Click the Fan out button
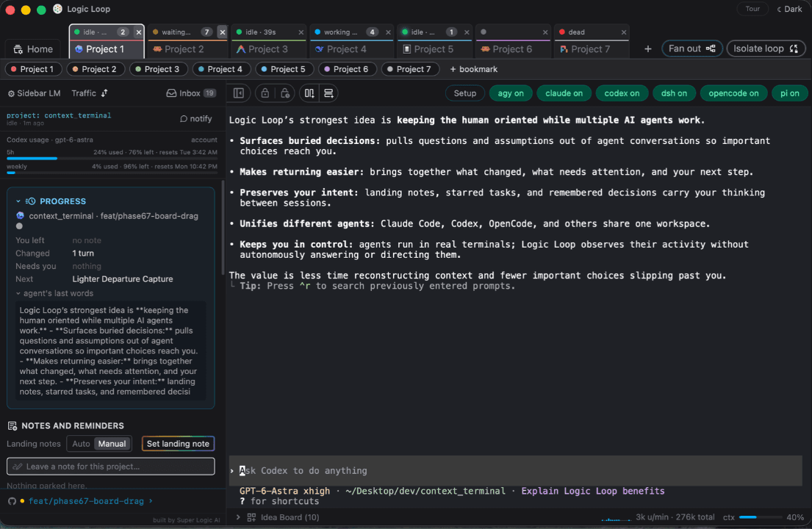This screenshot has height=529, width=812. 692,48
